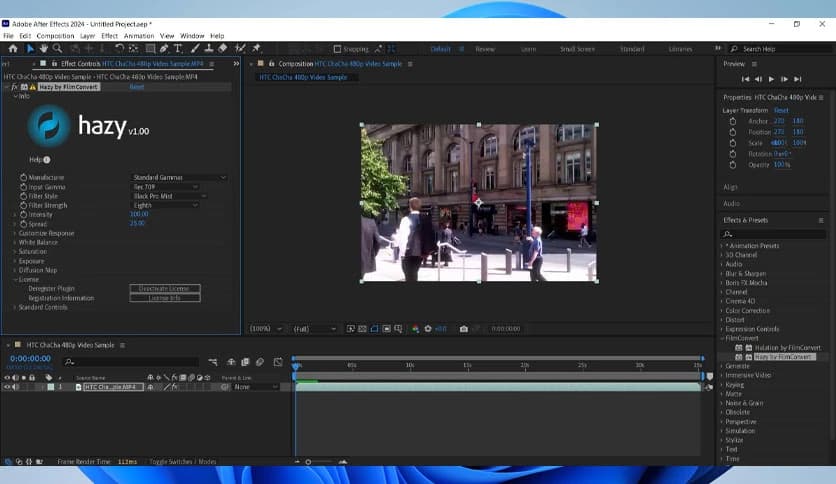Open Filter Style Black Pro Mist dropdown

click(x=170, y=196)
